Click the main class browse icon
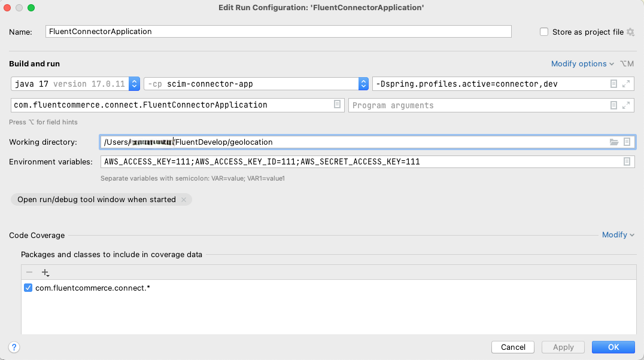 tap(338, 105)
